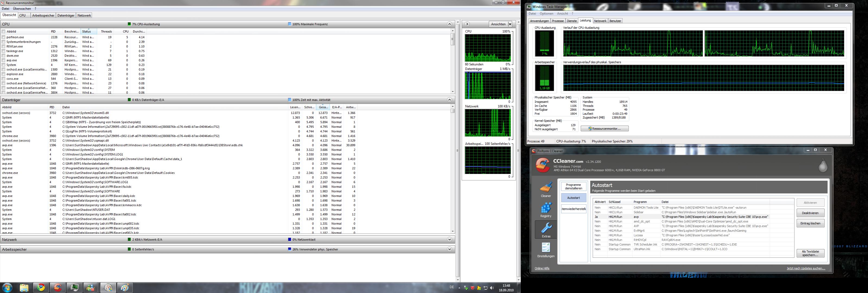Viewport: 868px width, 293px height.
Task: Click 'Jetzt nach Updates suchen' link
Action: tap(806, 268)
